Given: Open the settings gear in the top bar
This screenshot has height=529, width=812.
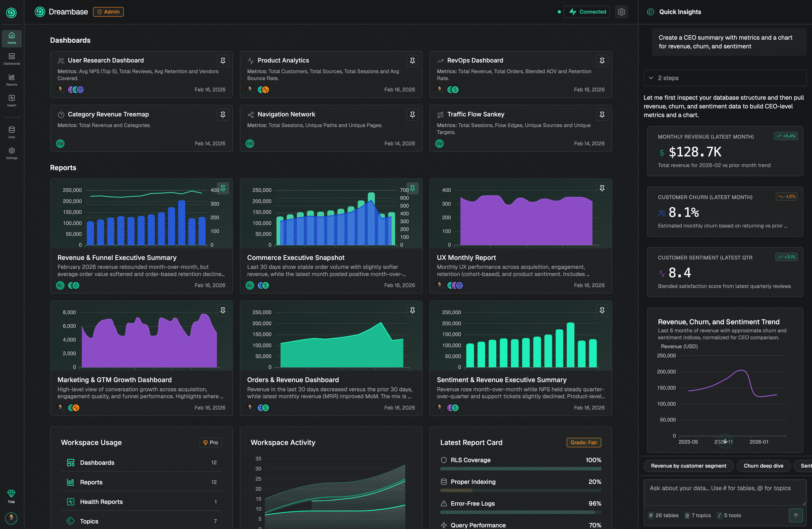Looking at the screenshot, I should [621, 11].
